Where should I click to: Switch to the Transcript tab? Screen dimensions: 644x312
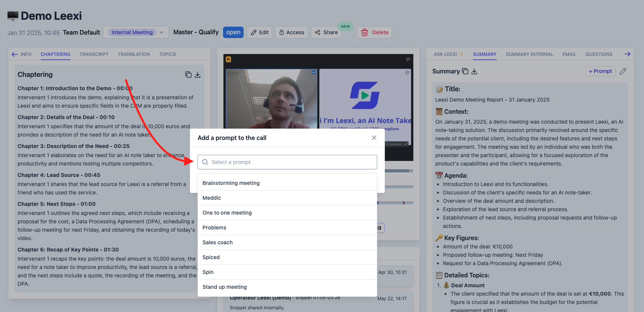[x=94, y=54]
